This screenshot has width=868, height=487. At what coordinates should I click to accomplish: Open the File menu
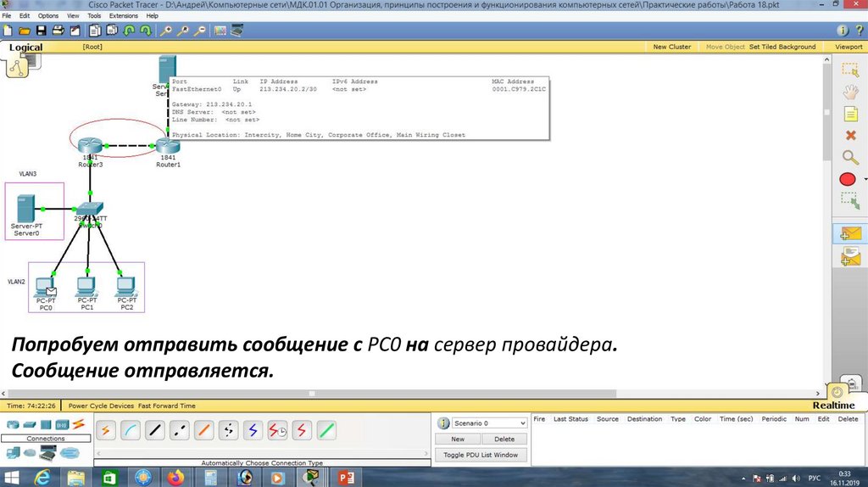tap(7, 15)
